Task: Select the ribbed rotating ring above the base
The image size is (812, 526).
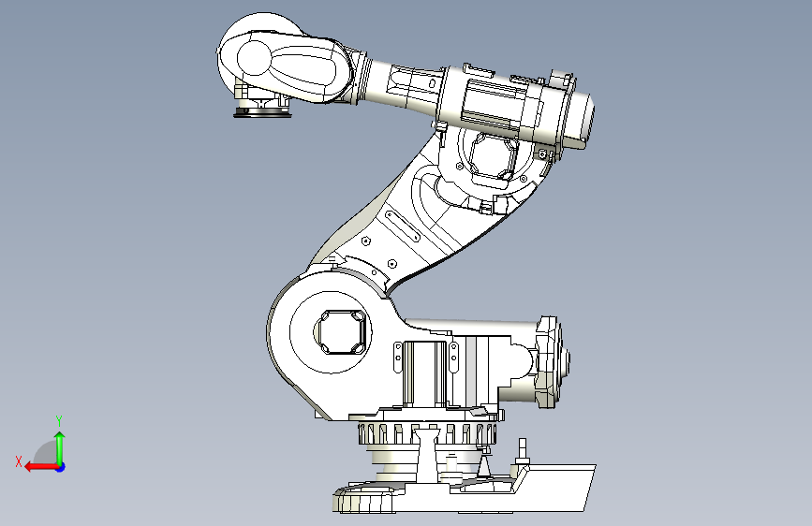Action: (427, 434)
